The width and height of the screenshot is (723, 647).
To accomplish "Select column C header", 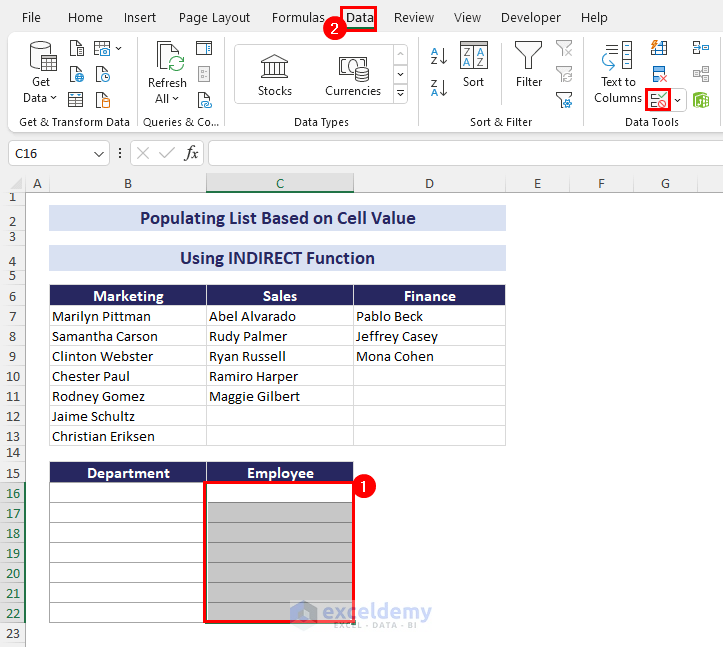I will [x=280, y=184].
